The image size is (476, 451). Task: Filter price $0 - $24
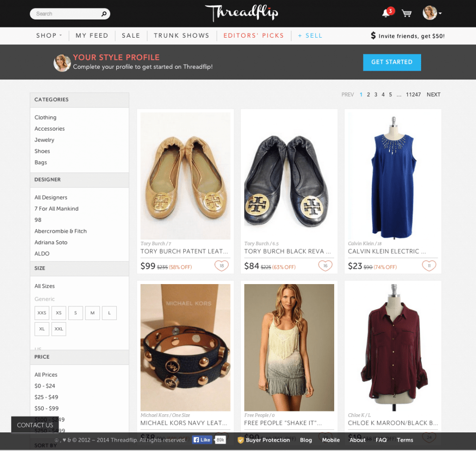pos(45,386)
